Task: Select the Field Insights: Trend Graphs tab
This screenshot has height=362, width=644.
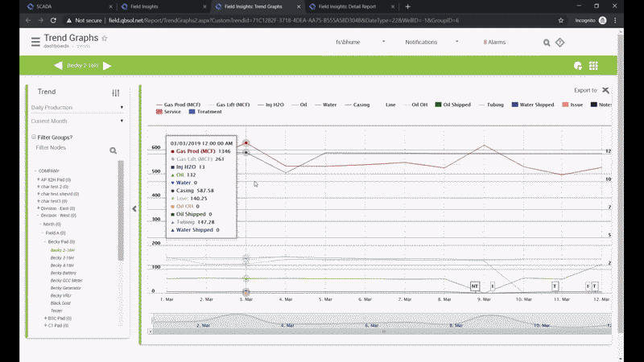Action: click(x=257, y=6)
